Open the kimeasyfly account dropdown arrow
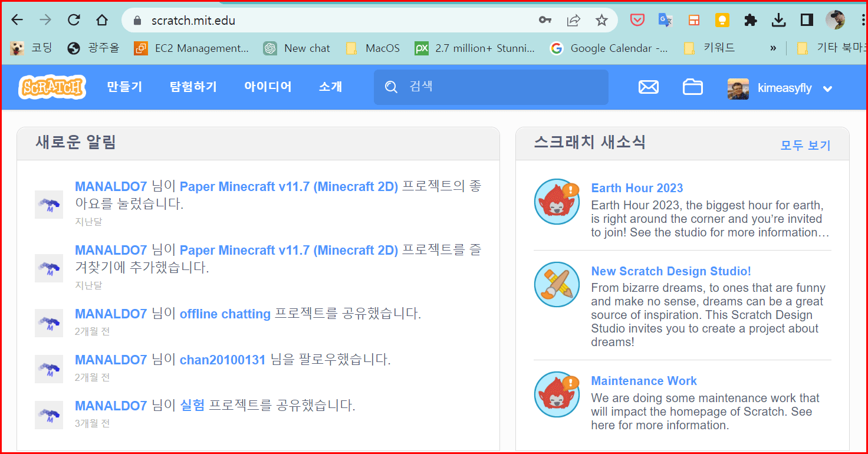The height and width of the screenshot is (454, 868). pyautogui.click(x=827, y=88)
